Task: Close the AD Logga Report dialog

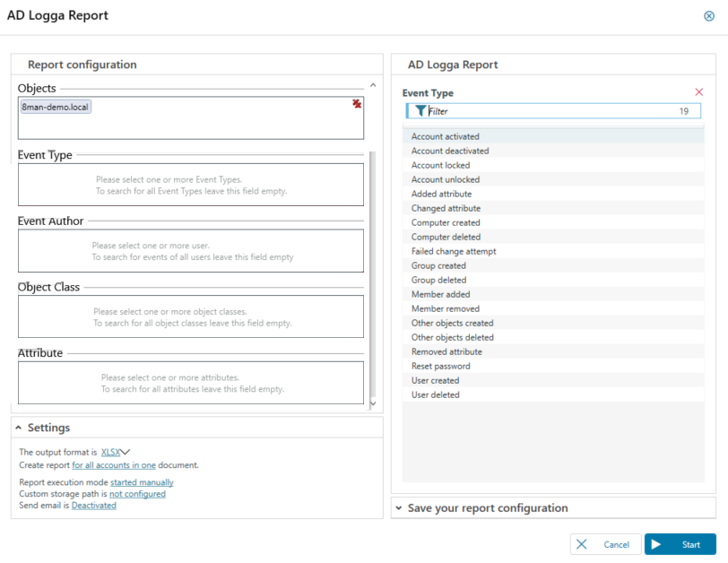Action: tap(709, 16)
